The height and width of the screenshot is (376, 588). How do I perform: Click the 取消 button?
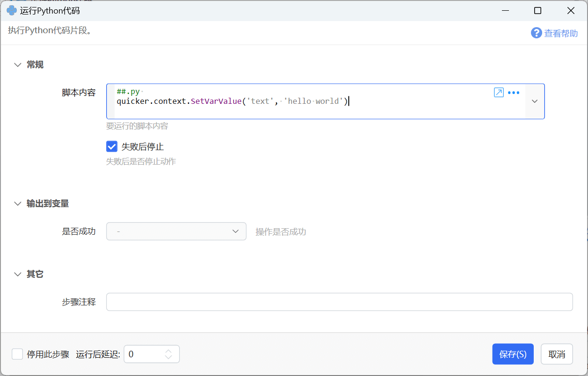point(557,354)
